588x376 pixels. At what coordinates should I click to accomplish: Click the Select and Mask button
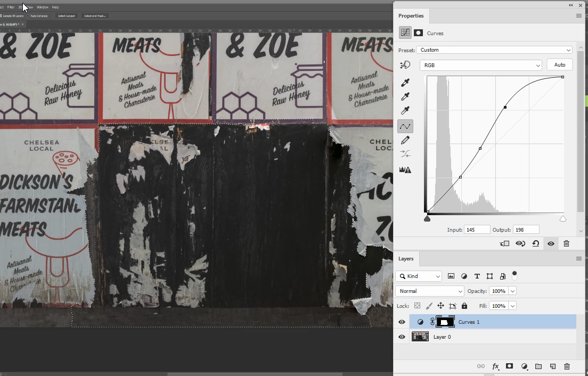coord(95,16)
